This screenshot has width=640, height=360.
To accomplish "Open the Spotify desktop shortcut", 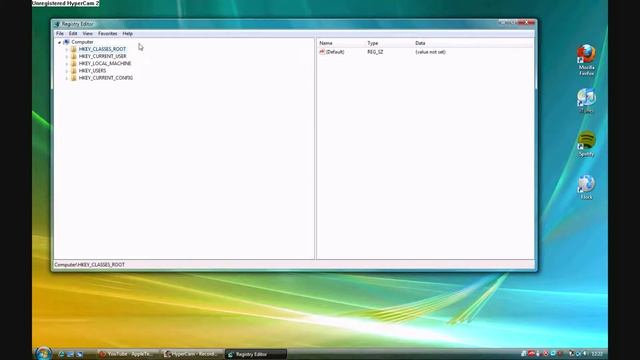I will click(586, 143).
